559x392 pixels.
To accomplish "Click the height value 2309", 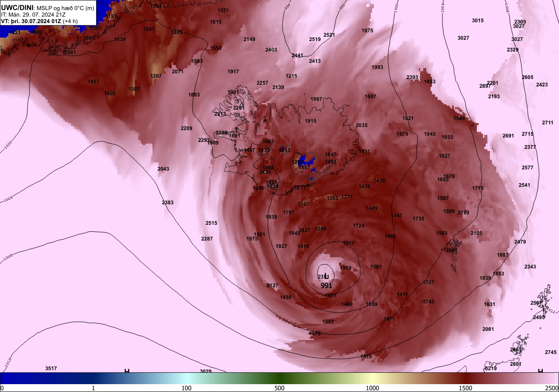I will [520, 22].
